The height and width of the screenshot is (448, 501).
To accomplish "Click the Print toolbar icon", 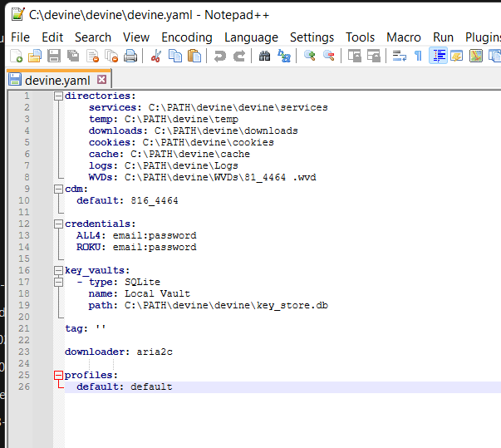I will pos(130,56).
